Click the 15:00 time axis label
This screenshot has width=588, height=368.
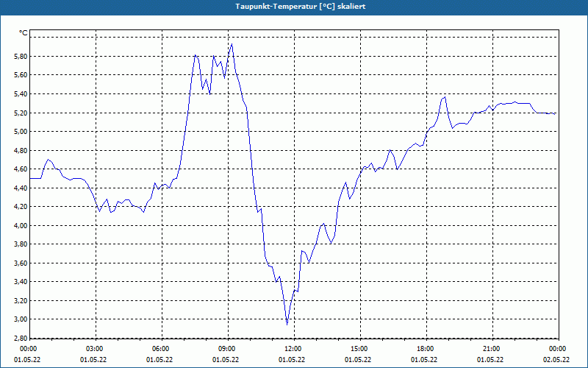(360, 349)
